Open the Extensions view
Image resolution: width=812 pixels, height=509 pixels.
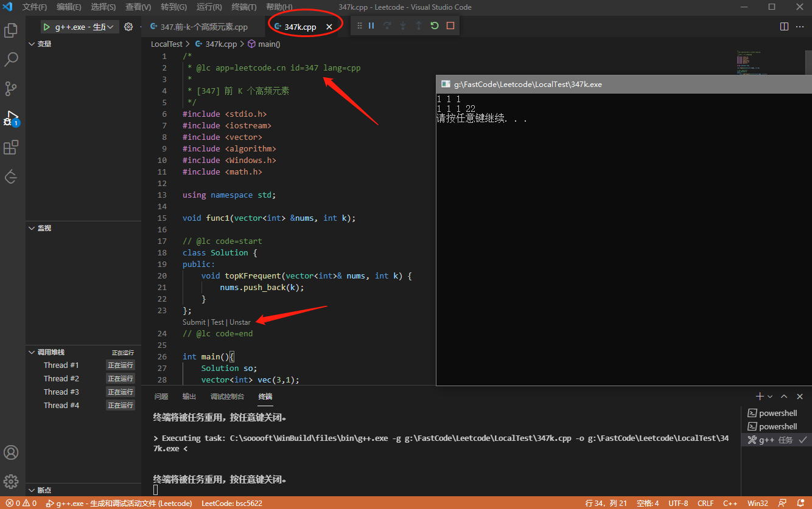pyautogui.click(x=11, y=147)
